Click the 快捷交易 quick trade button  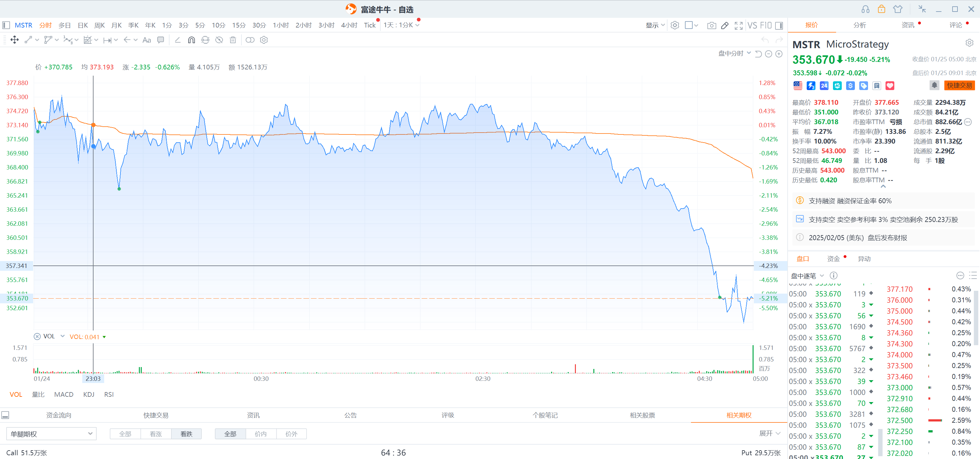pyautogui.click(x=959, y=86)
